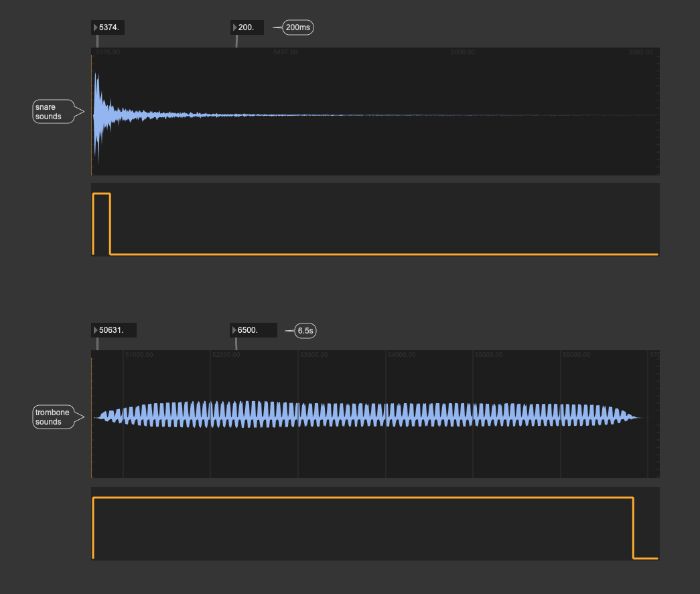
Task: Click the 200. number box
Action: (247, 27)
